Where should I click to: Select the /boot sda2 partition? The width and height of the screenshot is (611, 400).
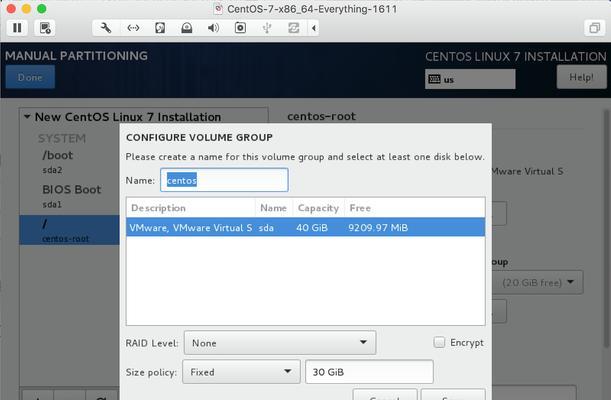point(69,162)
